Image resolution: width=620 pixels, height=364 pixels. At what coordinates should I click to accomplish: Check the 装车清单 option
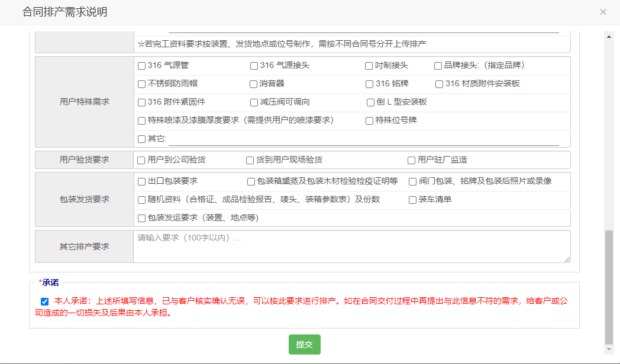point(412,200)
